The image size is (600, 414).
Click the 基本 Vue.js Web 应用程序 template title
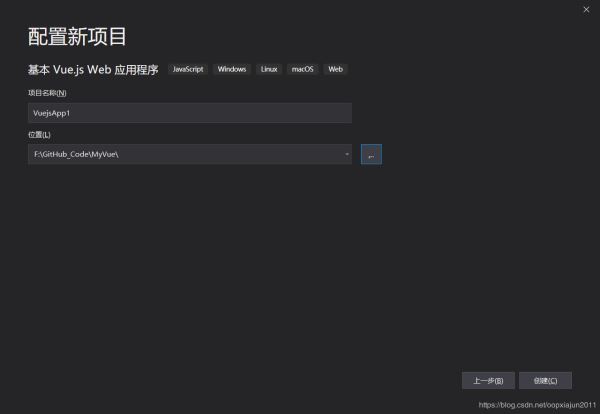(x=92, y=70)
